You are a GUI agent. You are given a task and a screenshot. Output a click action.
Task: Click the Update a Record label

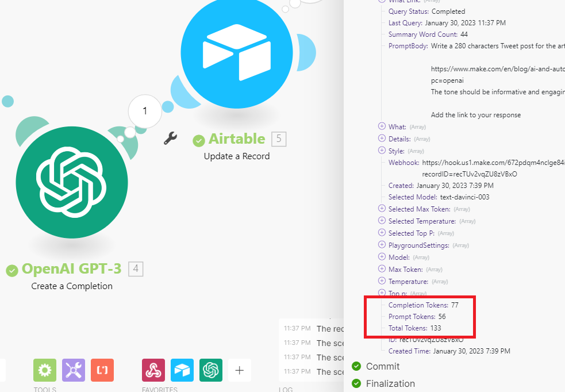pyautogui.click(x=237, y=156)
